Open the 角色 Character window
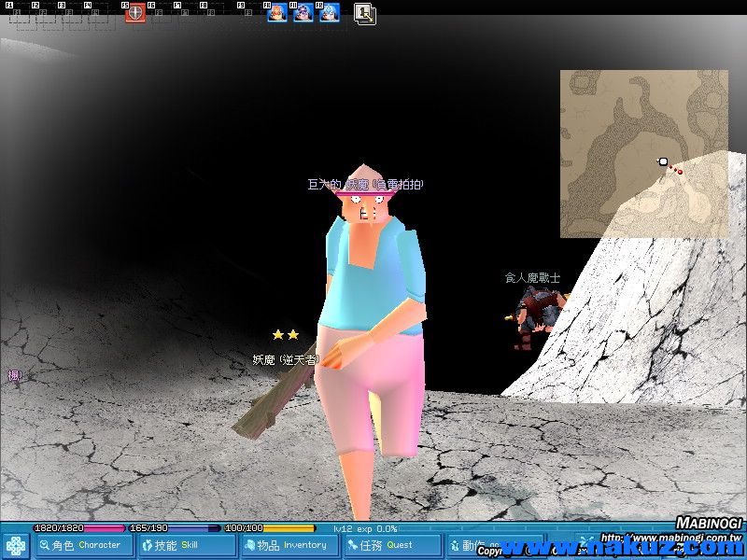The width and height of the screenshot is (747, 560). point(84,545)
